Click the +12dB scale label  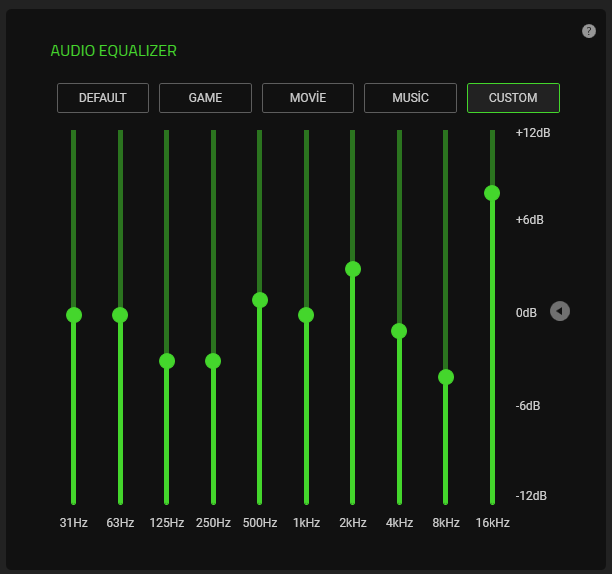point(533,133)
